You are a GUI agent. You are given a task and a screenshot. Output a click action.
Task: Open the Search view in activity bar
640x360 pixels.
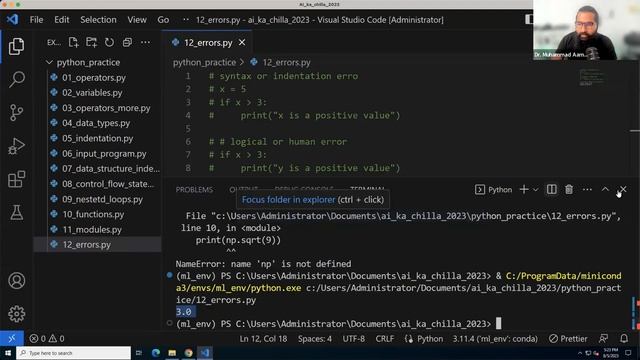tap(16, 79)
